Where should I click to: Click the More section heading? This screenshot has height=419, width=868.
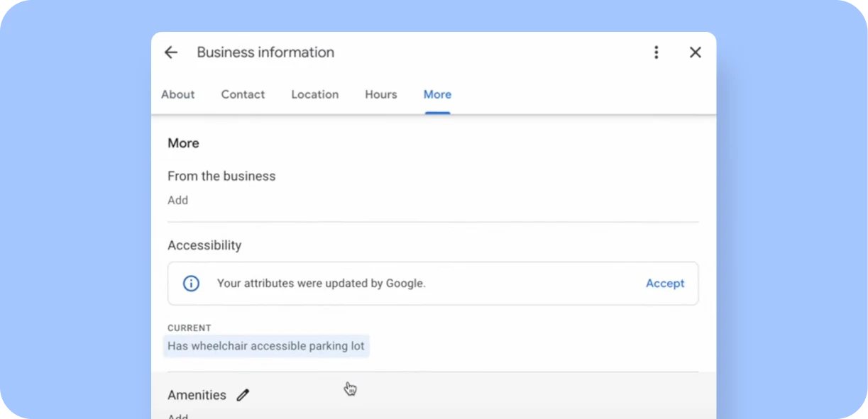point(183,143)
